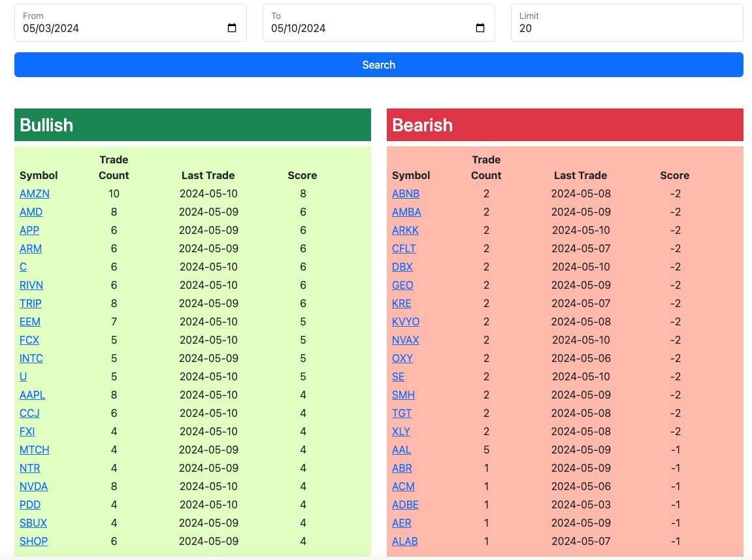Open the ABR symbol link
This screenshot has width=752, height=560.
402,468
